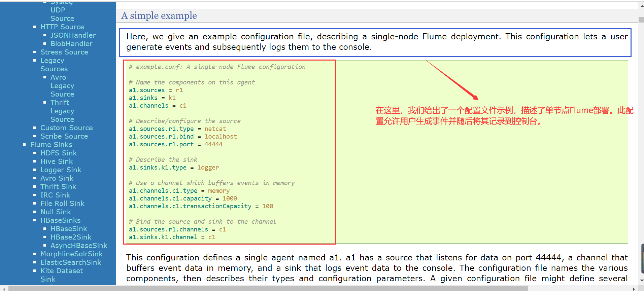The image size is (644, 291).
Task: Open the File Roll Sink link
Action: click(x=63, y=204)
